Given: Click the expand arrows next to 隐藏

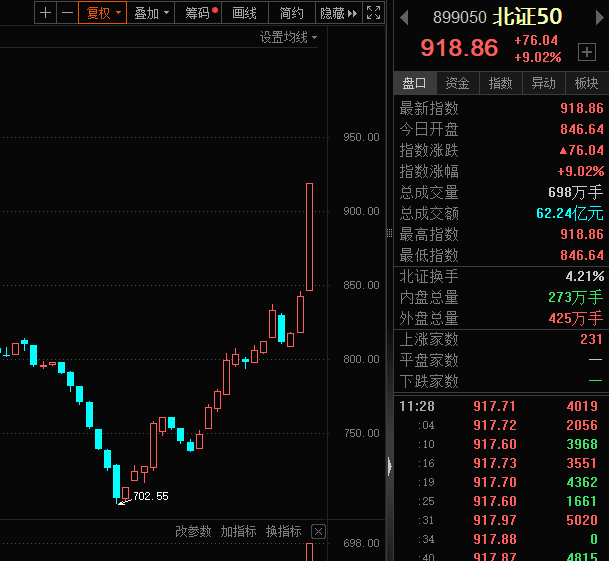Looking at the screenshot, I should tap(352, 13).
